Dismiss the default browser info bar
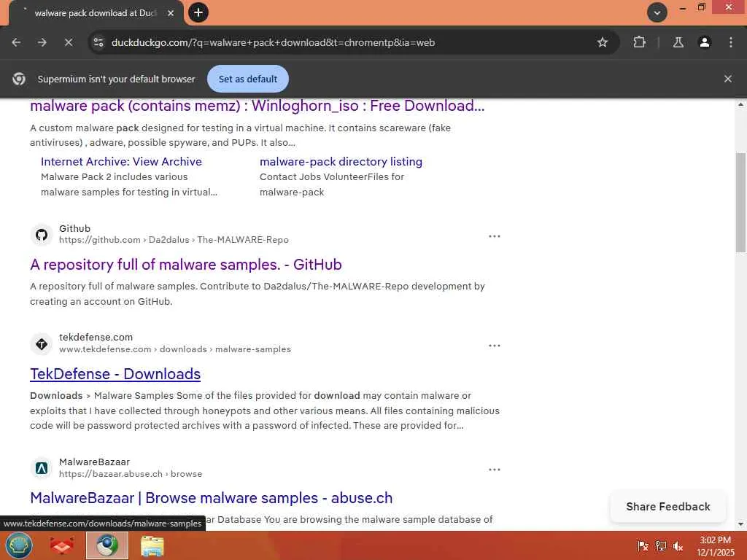Image resolution: width=747 pixels, height=560 pixels. tap(727, 79)
